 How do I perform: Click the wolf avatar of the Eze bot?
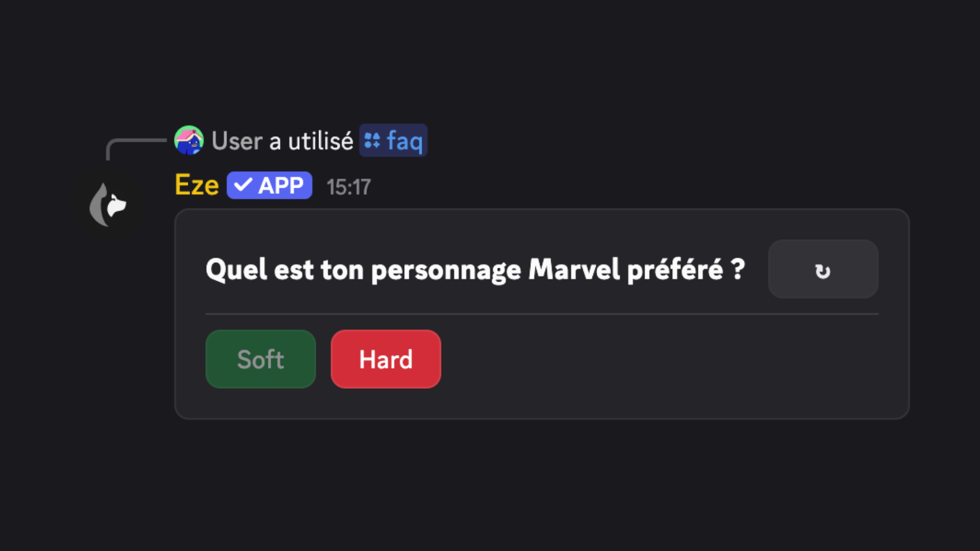coord(109,204)
